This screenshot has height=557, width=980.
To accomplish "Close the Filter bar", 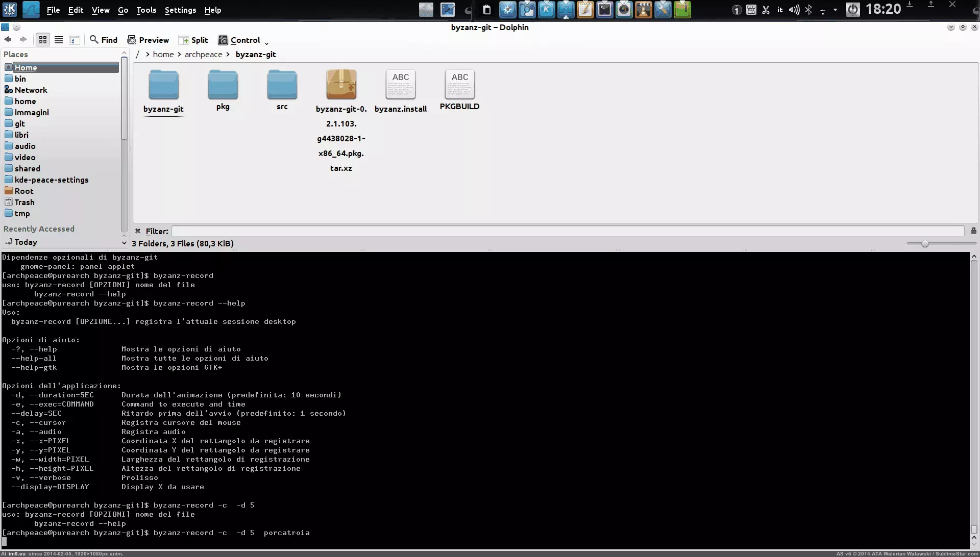I will point(138,231).
